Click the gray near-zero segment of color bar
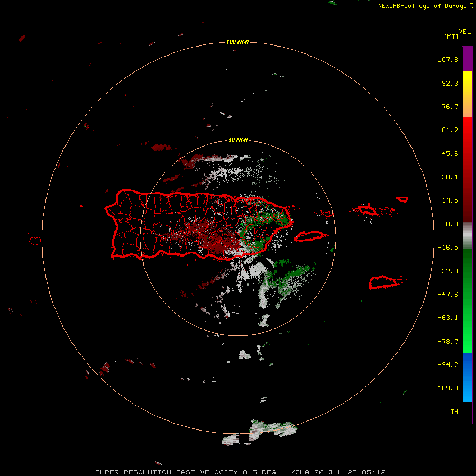The image size is (476, 476). point(467,235)
